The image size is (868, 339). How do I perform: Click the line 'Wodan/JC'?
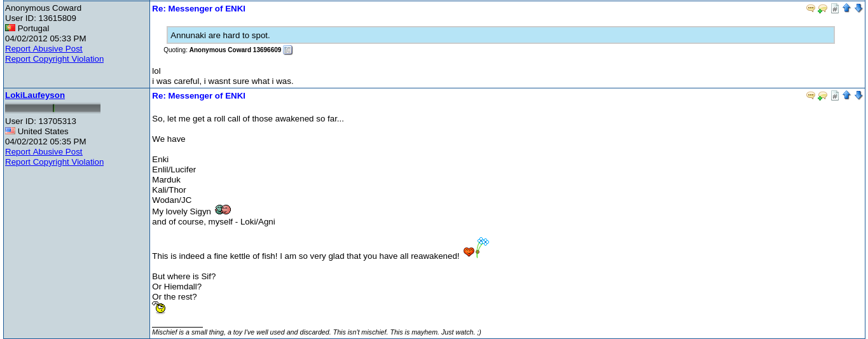tap(172, 200)
